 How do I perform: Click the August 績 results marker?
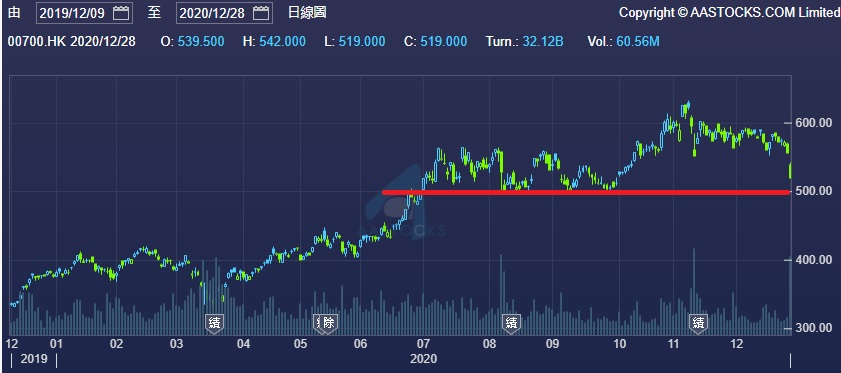click(511, 324)
